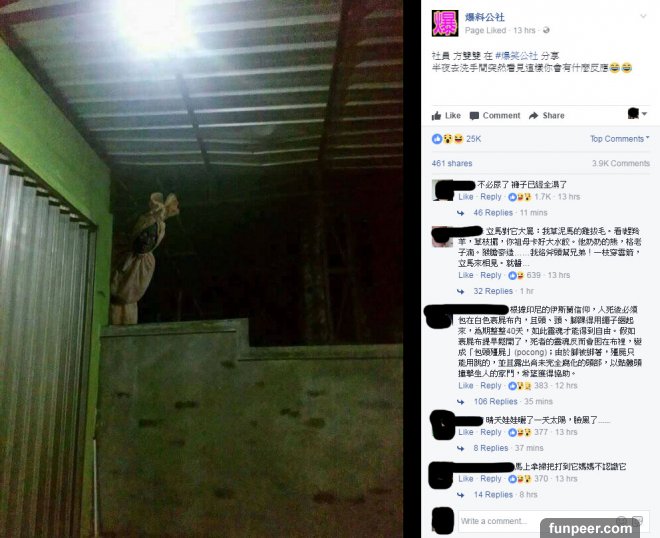Click the thumbs-up Like icon under post
Screen dimensions: 660x538
[x=436, y=115]
